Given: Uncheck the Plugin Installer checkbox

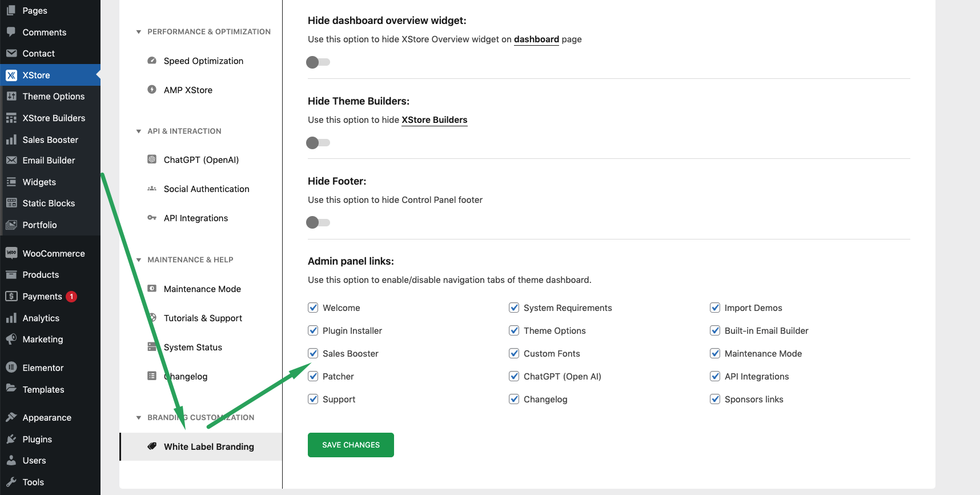Looking at the screenshot, I should coord(313,330).
